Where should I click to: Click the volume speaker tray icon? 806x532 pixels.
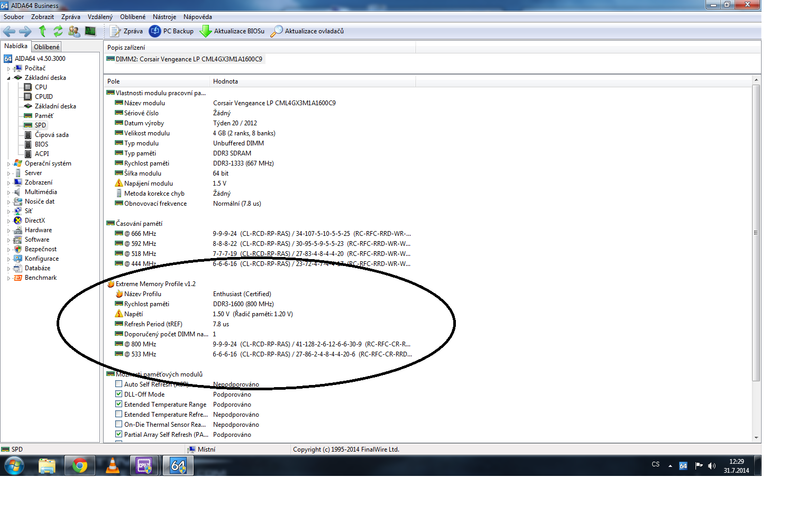click(712, 466)
